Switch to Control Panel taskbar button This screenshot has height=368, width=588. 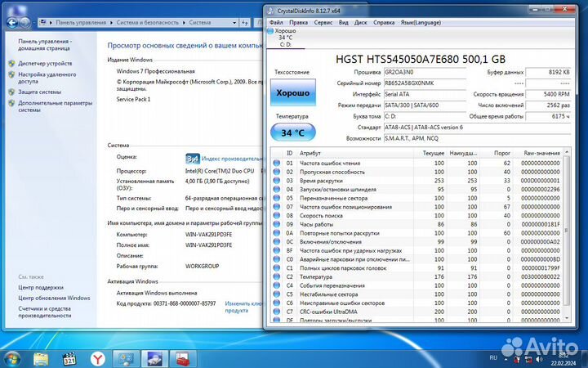coord(127,359)
